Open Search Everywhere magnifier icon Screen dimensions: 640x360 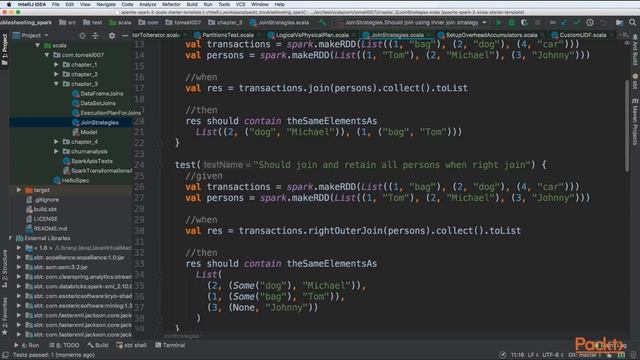(x=632, y=22)
